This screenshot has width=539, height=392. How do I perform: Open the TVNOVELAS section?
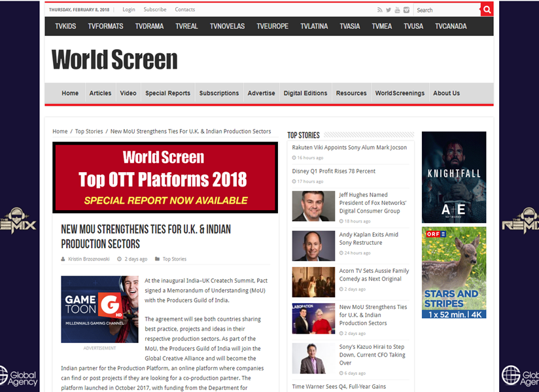pos(227,26)
